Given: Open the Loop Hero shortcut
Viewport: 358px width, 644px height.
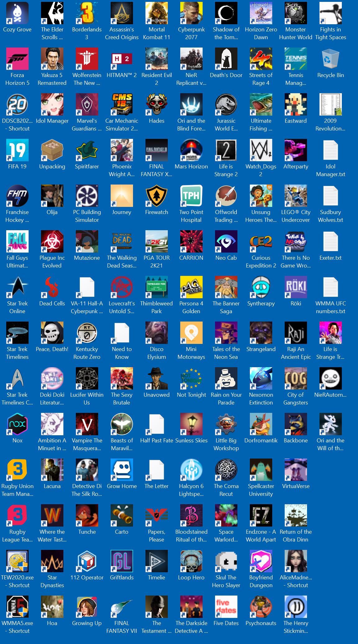Looking at the screenshot, I should (191, 561).
